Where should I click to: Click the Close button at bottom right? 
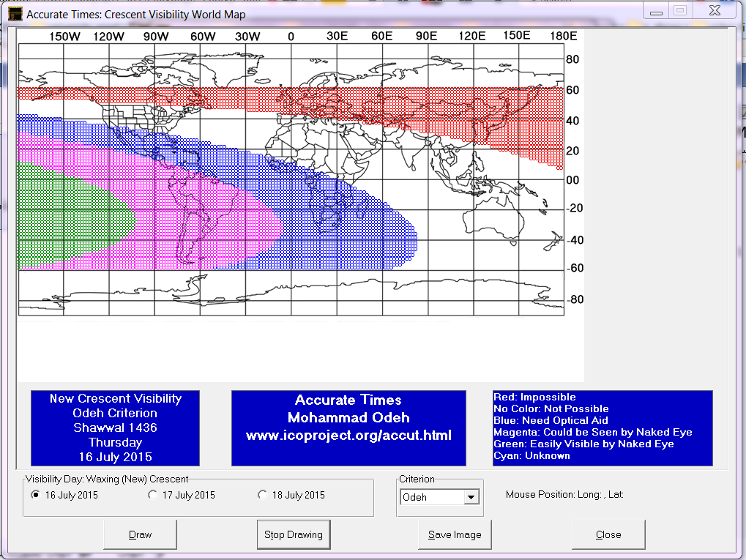[608, 534]
